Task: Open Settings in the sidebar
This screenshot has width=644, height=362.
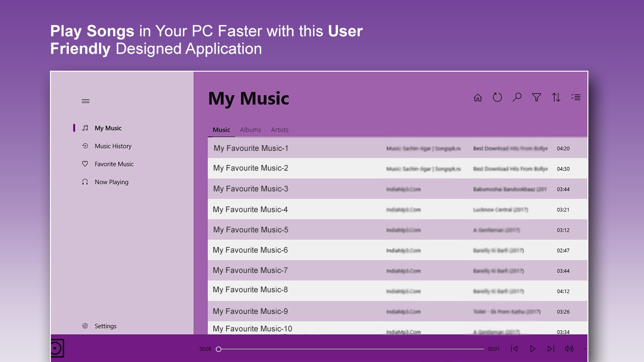Action: (x=105, y=326)
